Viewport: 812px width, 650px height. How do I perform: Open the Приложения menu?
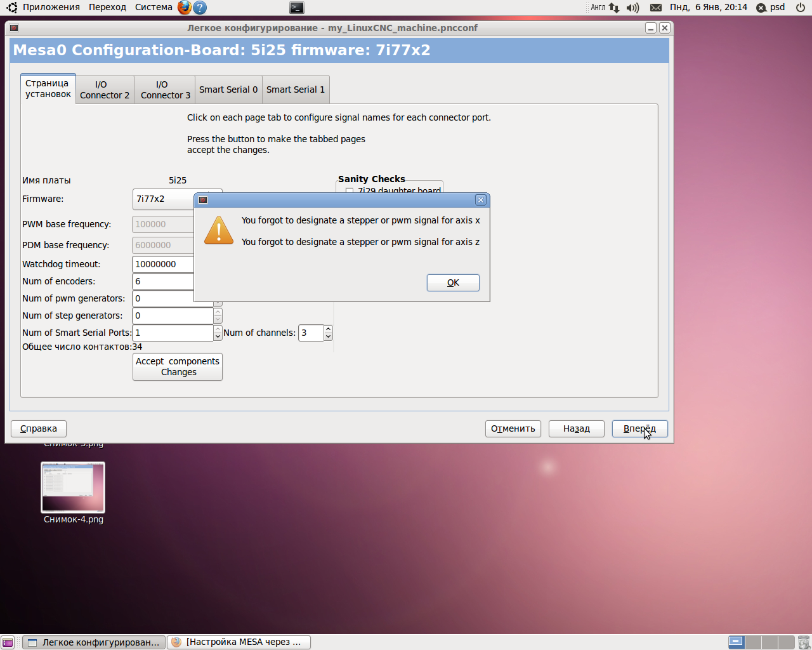pos(51,8)
